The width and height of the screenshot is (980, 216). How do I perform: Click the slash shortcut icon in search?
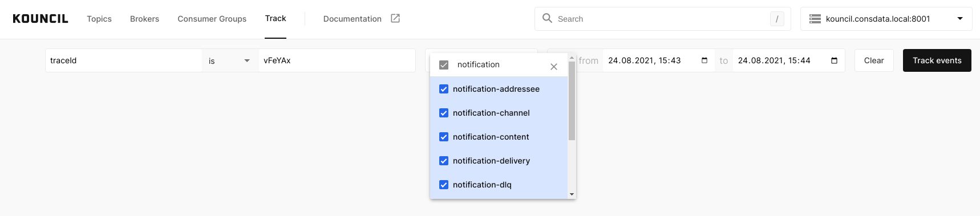tap(777, 19)
